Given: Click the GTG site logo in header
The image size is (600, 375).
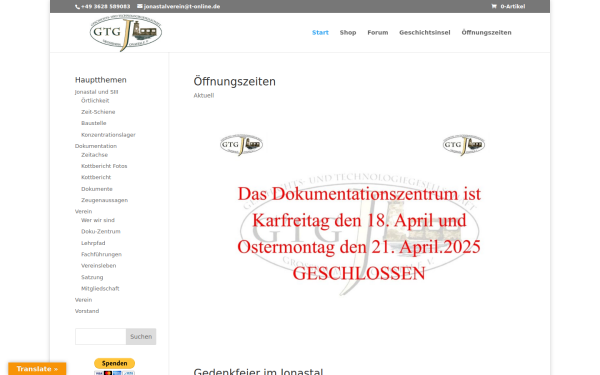Looking at the screenshot, I should [x=126, y=33].
